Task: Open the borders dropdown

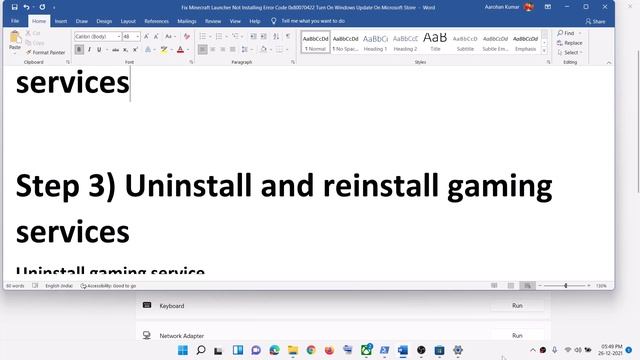Action: pyautogui.click(x=287, y=50)
